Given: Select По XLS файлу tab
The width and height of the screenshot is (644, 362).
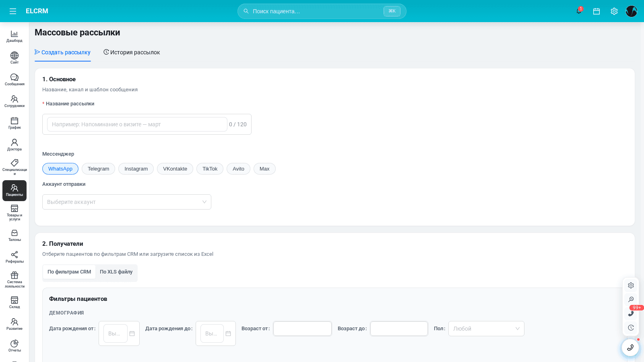Looking at the screenshot, I should tap(116, 272).
